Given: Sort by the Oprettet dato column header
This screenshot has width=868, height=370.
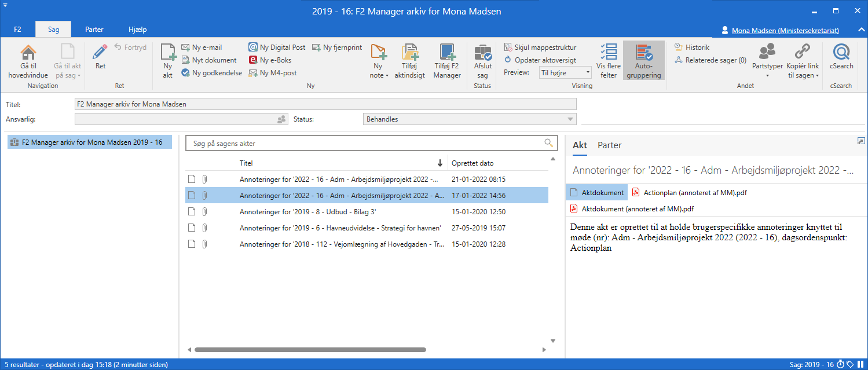Looking at the screenshot, I should click(473, 163).
